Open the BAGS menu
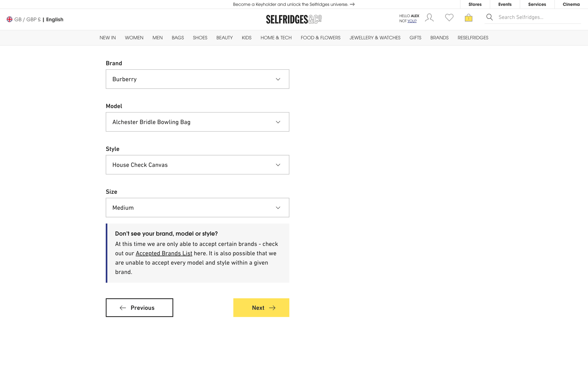The height and width of the screenshot is (368, 588). [178, 38]
